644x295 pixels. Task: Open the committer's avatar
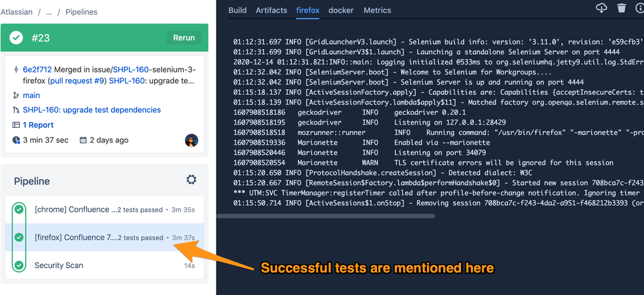(191, 140)
